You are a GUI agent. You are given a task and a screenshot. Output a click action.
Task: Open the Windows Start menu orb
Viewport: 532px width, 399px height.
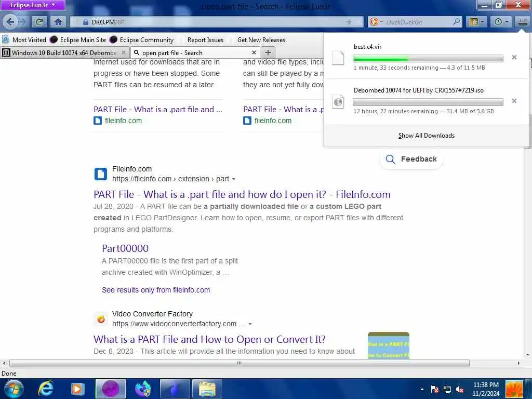tap(14, 389)
